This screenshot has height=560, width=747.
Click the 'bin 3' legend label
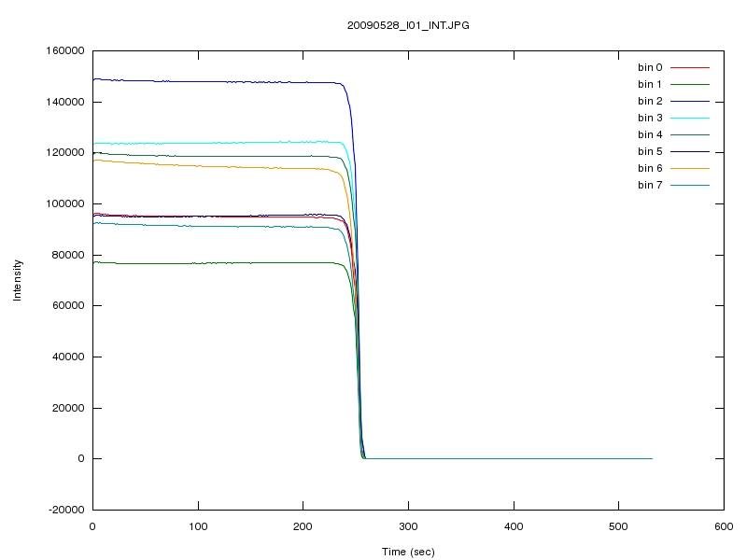pyautogui.click(x=650, y=118)
